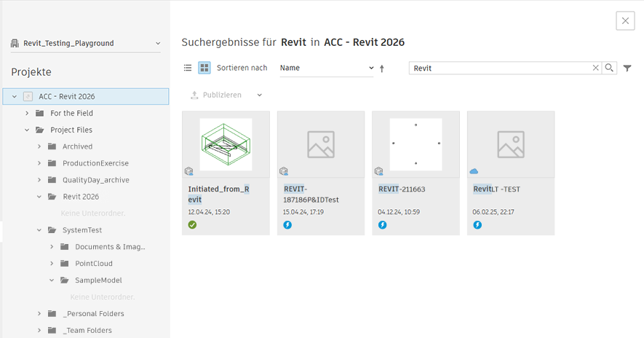
Task: Toggle ascending sort order arrow
Action: (x=382, y=68)
